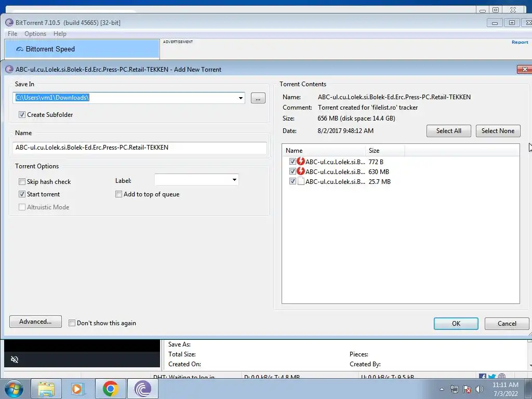This screenshot has height=399, width=532.
Task: Expand the Save In path dropdown
Action: pyautogui.click(x=241, y=98)
